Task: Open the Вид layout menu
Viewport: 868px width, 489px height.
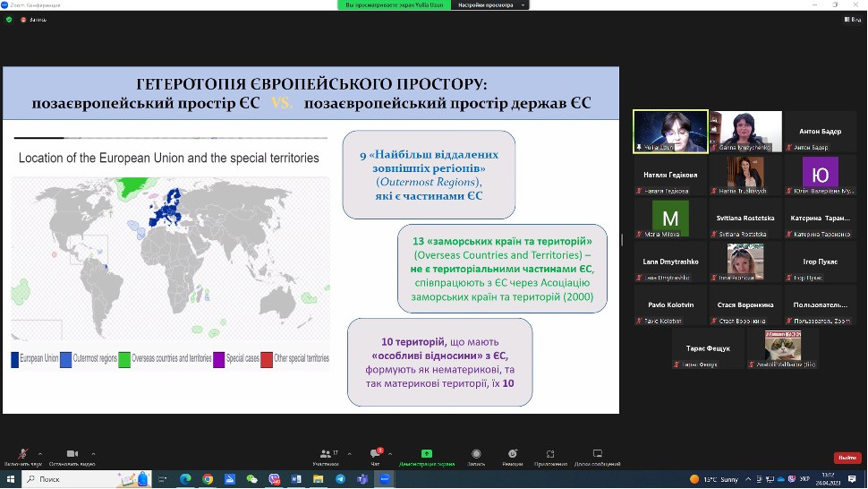Action: [x=853, y=20]
